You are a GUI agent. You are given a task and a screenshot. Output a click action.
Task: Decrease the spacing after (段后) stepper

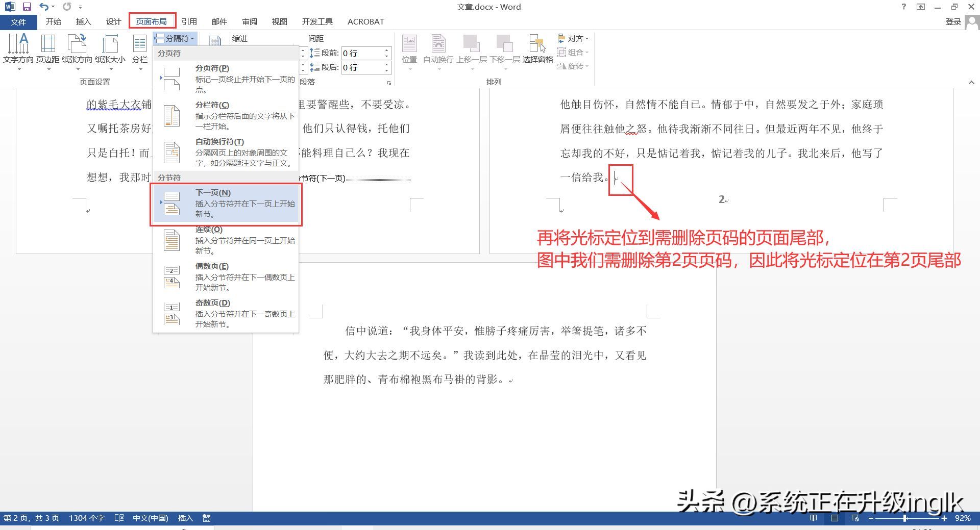tap(386, 70)
